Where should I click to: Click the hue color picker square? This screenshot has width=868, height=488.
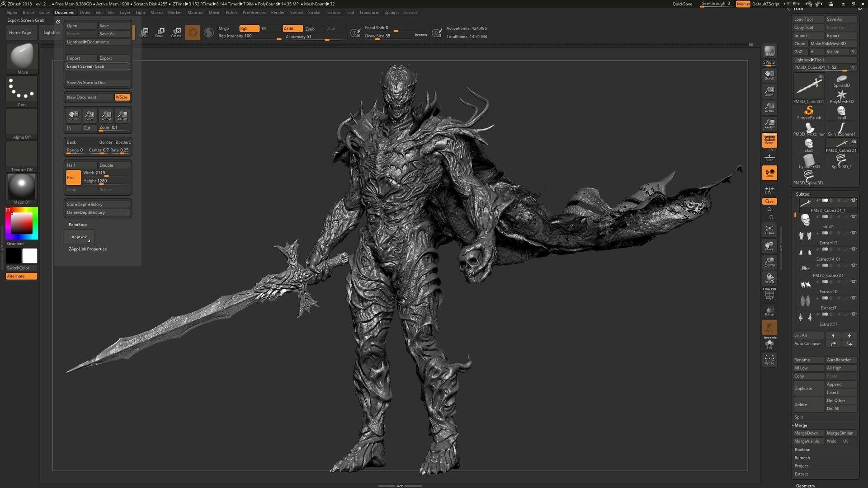click(x=22, y=223)
